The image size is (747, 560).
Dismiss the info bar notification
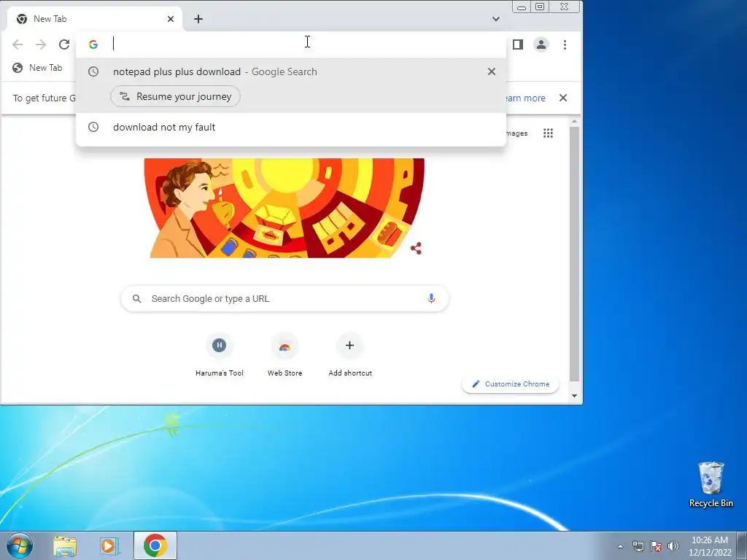tap(563, 98)
